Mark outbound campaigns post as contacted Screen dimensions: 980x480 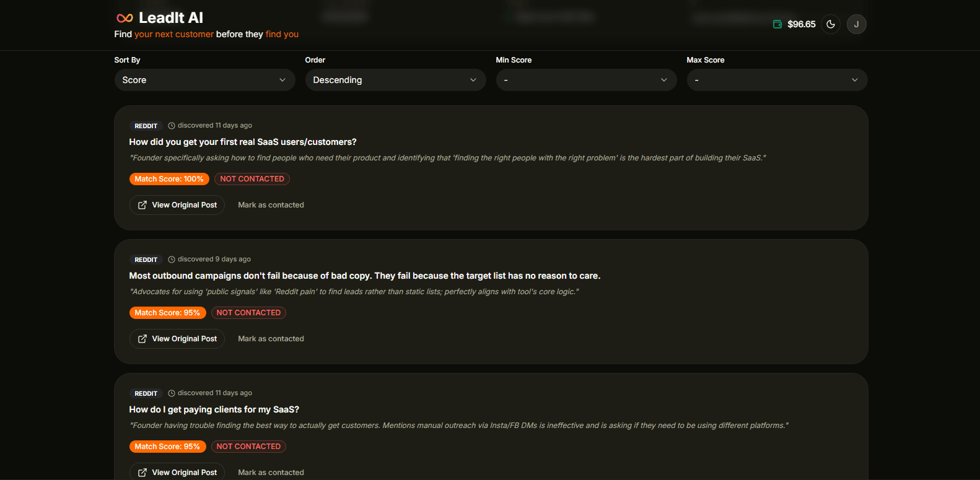[271, 339]
